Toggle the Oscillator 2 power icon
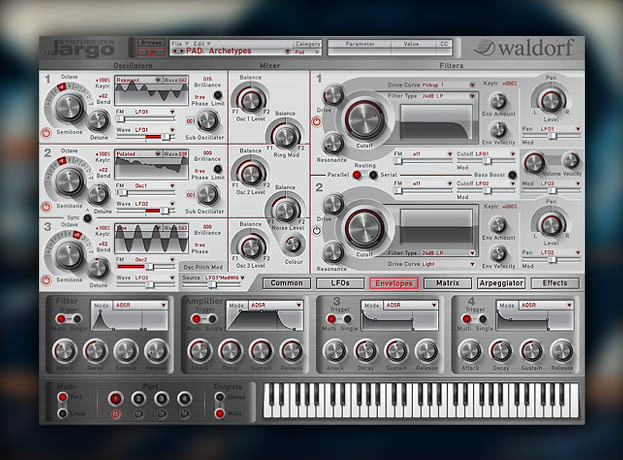 [x=46, y=207]
